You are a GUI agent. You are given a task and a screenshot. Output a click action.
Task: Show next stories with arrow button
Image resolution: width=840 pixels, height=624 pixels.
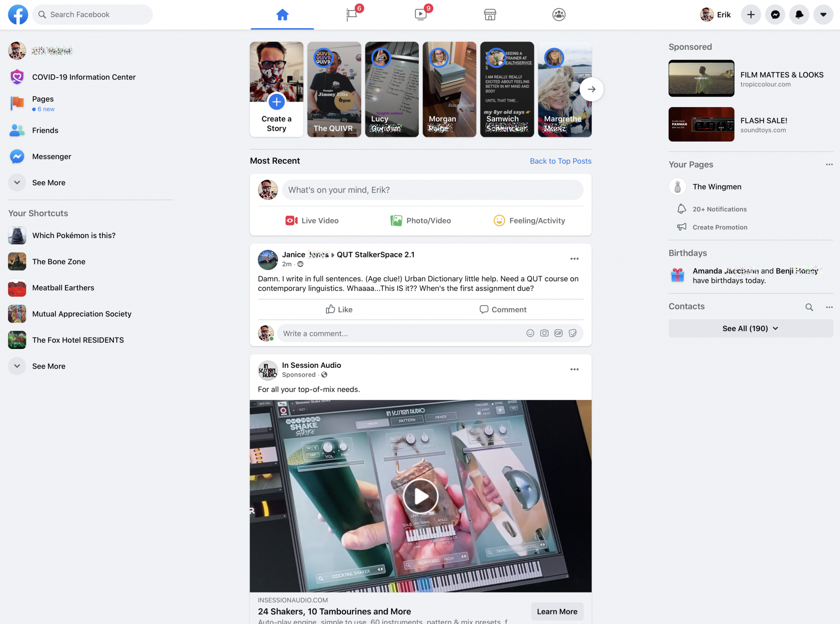pyautogui.click(x=591, y=89)
